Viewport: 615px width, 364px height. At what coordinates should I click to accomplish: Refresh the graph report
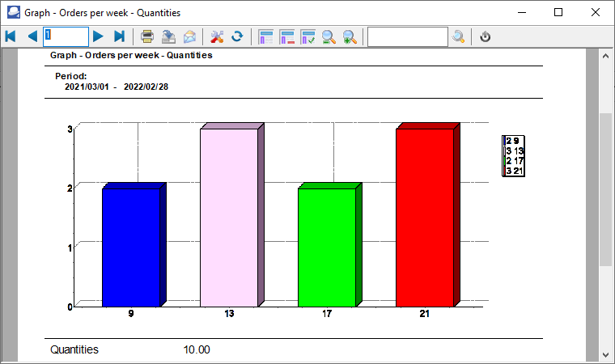[x=237, y=36]
